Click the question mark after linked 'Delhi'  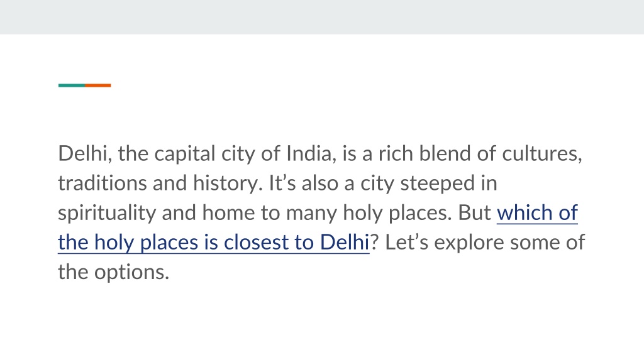374,242
